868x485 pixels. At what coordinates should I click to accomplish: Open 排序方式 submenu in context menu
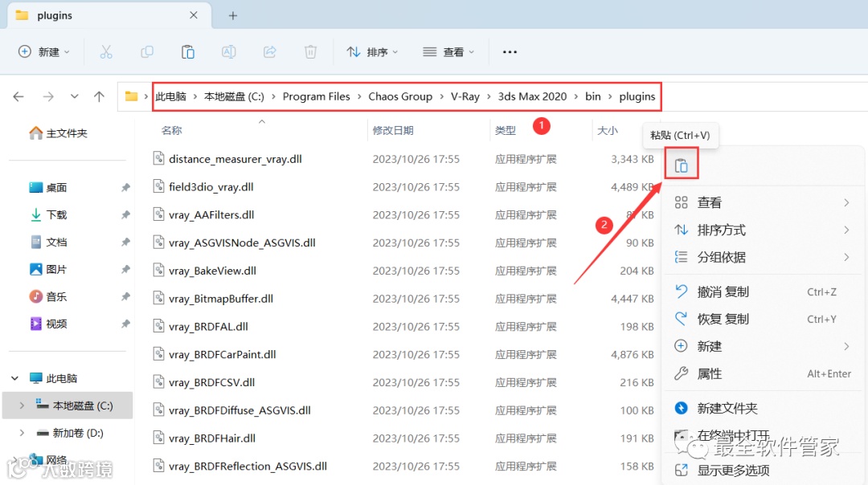[x=762, y=230]
